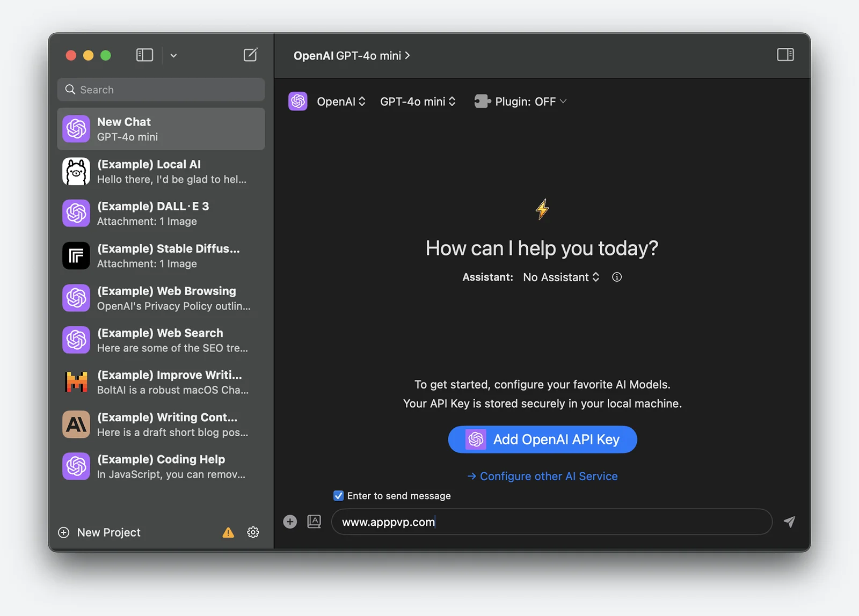The image size is (859, 616).
Task: Expand the OpenAI provider selector
Action: pos(341,101)
